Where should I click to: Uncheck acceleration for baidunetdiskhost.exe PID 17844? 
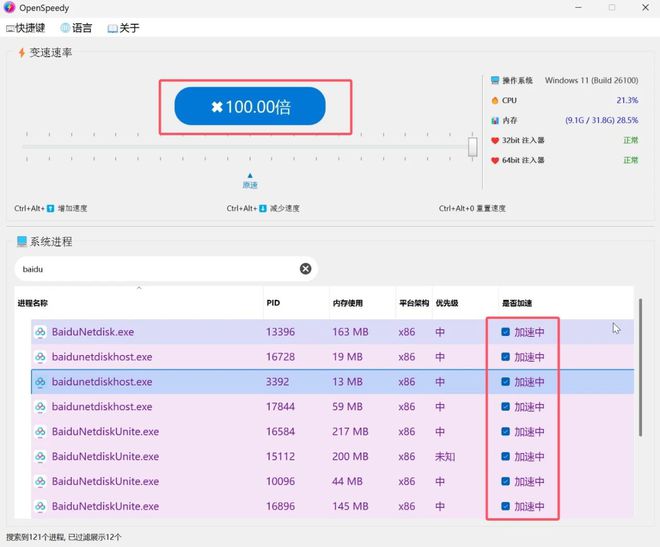[506, 406]
